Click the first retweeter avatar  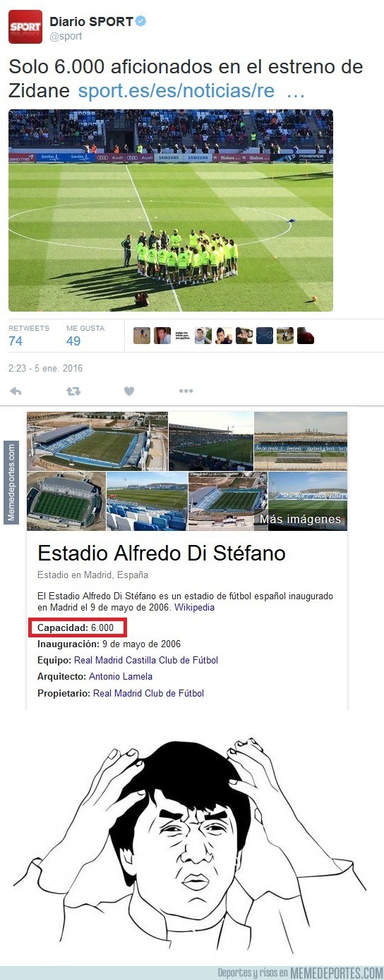(x=141, y=336)
